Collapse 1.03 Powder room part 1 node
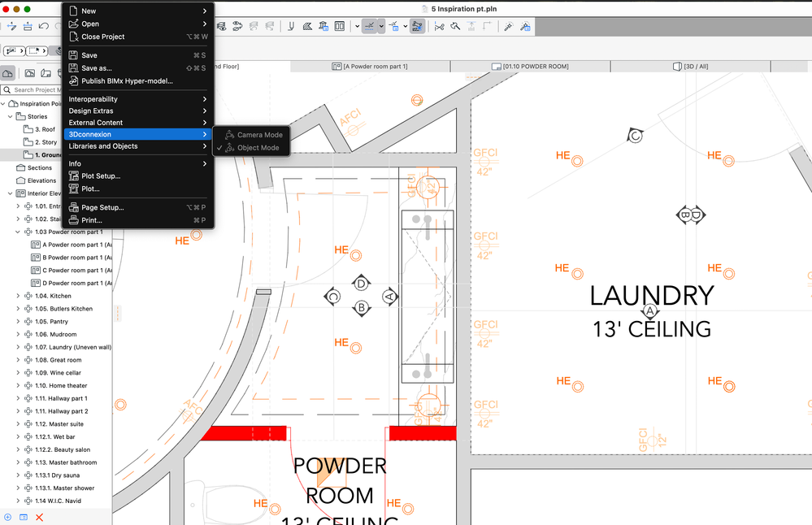 point(18,232)
